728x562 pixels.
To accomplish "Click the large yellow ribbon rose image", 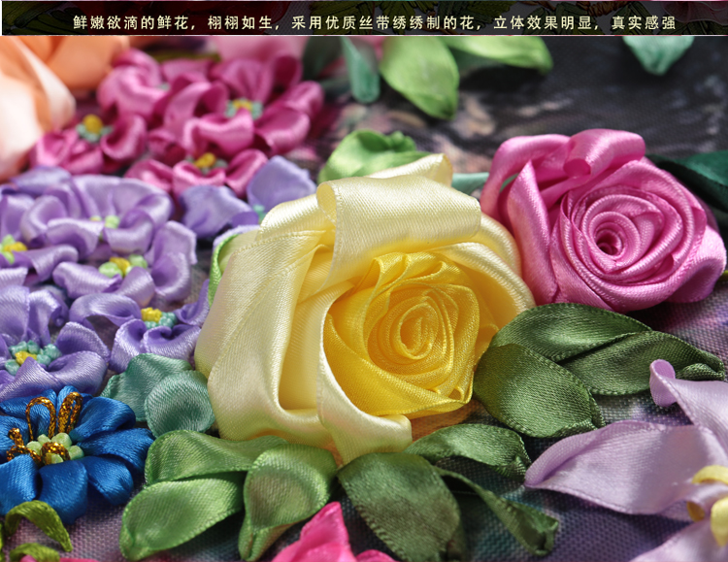I will pyautogui.click(x=364, y=309).
